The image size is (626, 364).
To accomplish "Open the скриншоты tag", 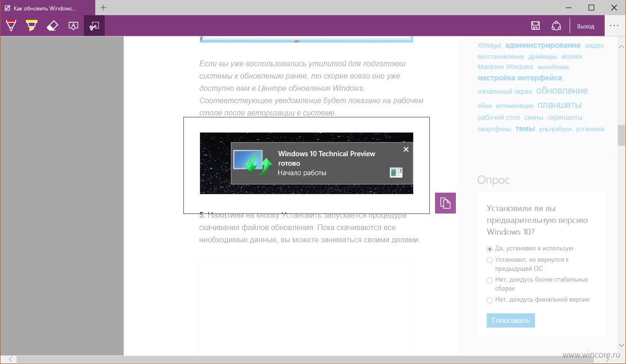I will 565,117.
